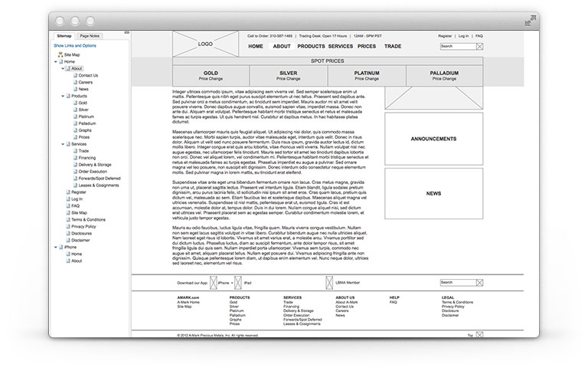Click the LOGO placeholder image

[x=205, y=44]
